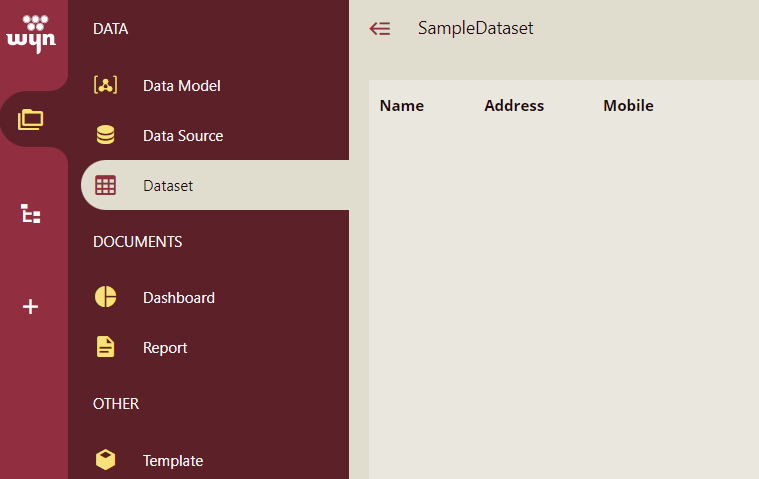Viewport: 759px width, 479px height.
Task: Collapse the sidebar with the left-arrow icon
Action: 380,29
